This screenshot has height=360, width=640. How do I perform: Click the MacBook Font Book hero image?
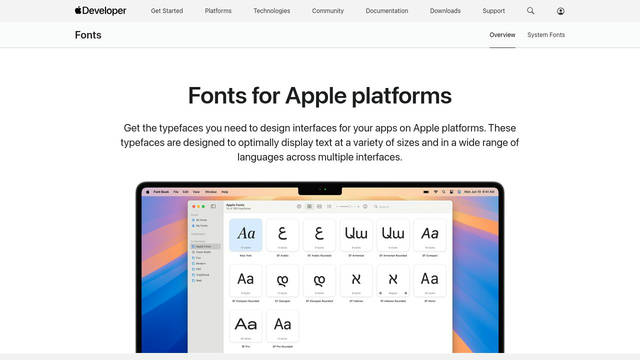[x=320, y=267]
